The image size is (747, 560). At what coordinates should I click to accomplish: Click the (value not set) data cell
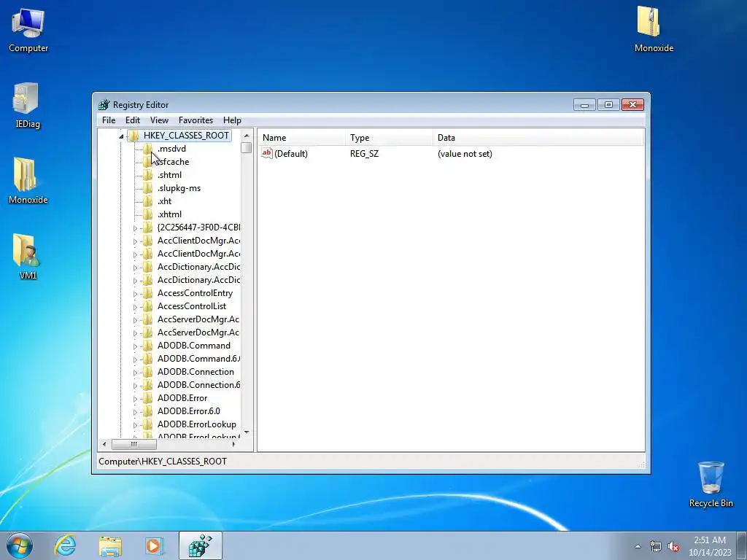(x=465, y=154)
